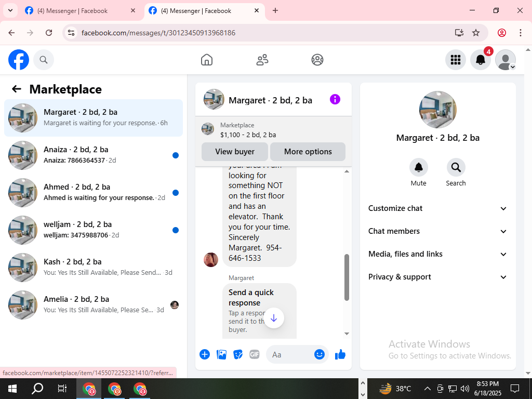Choose a GIF icon in composer
The height and width of the screenshot is (399, 532).
tap(255, 354)
